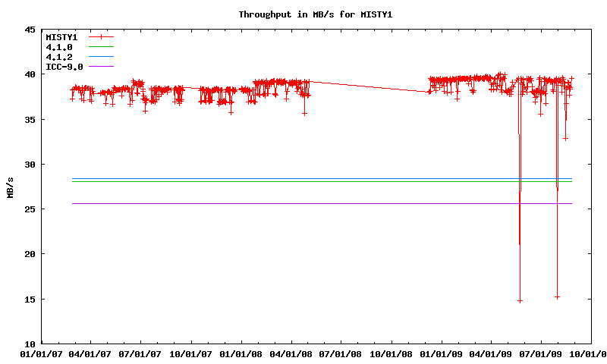Click the 10 y-axis tick label
Image resolution: width=607 pixels, height=364 pixels.
click(30, 344)
